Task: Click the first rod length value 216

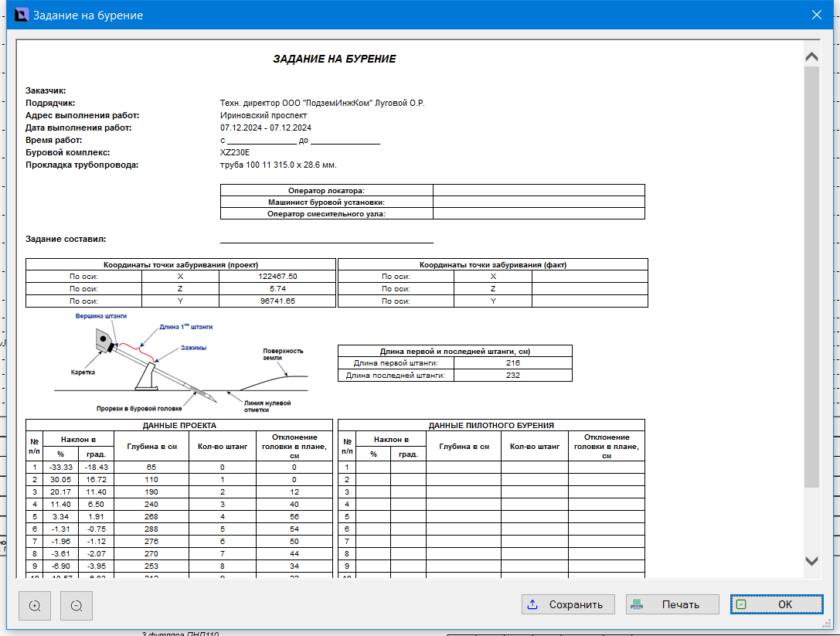Action: coord(512,363)
